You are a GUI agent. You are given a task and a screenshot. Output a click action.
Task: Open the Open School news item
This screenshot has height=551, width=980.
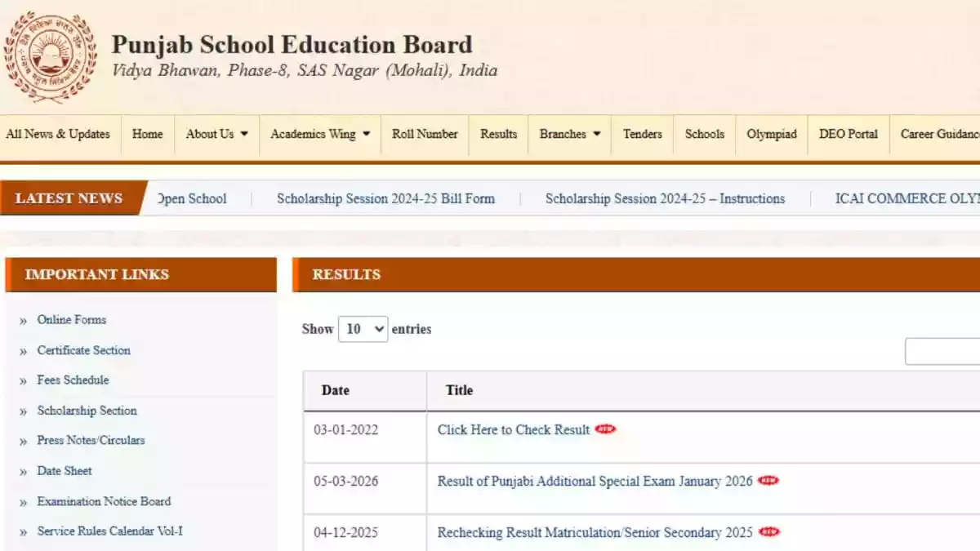[x=191, y=198]
